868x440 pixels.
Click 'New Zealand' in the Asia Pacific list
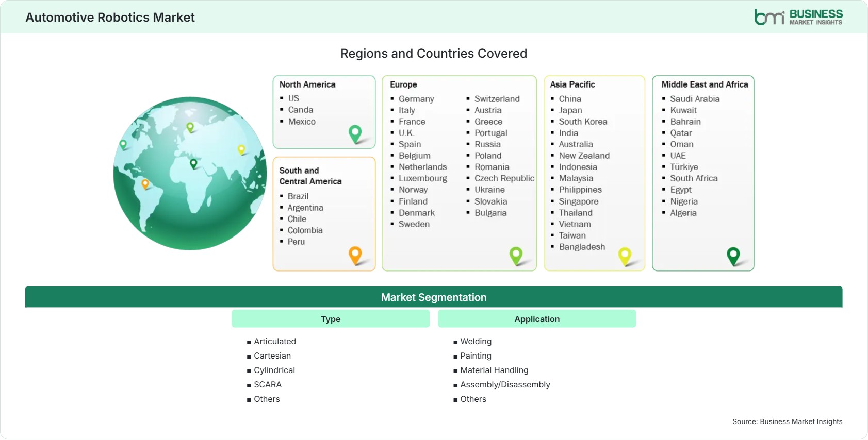(x=584, y=156)
